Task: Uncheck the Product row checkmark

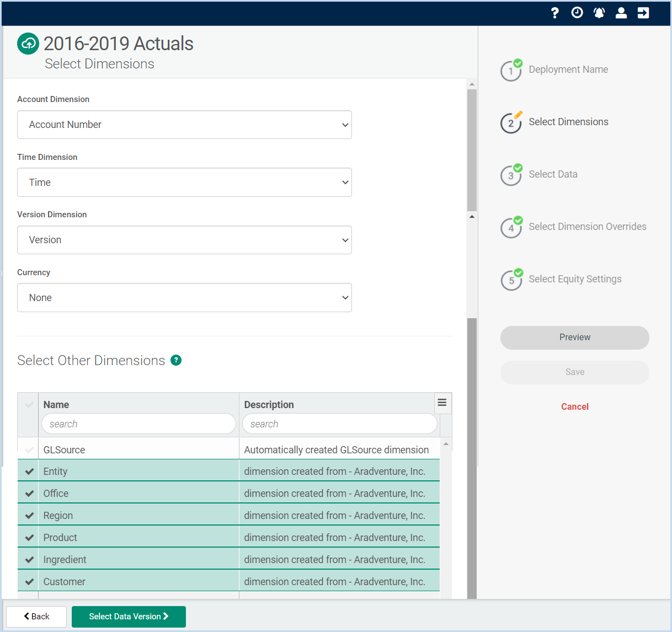Action: point(29,538)
